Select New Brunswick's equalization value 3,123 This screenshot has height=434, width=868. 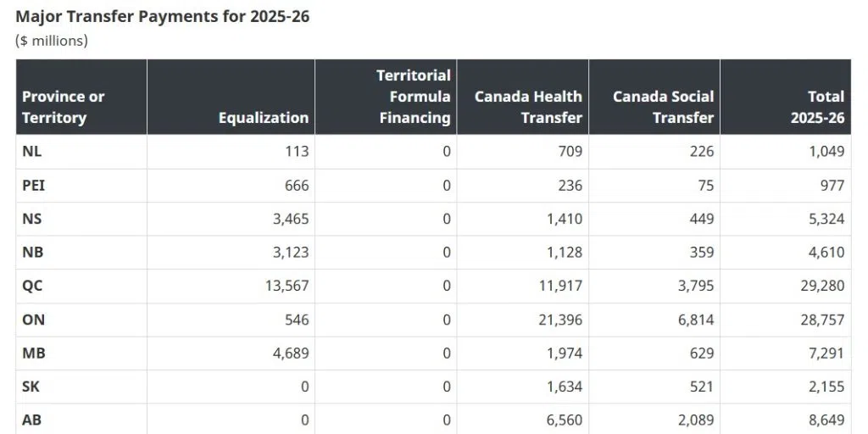(292, 252)
